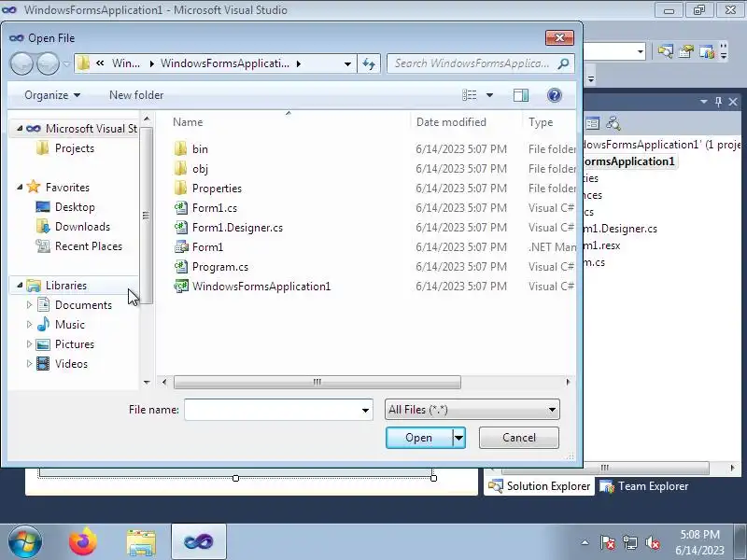Screen dimensions: 747x560
Task: Open the Documents library
Action: pos(83,305)
